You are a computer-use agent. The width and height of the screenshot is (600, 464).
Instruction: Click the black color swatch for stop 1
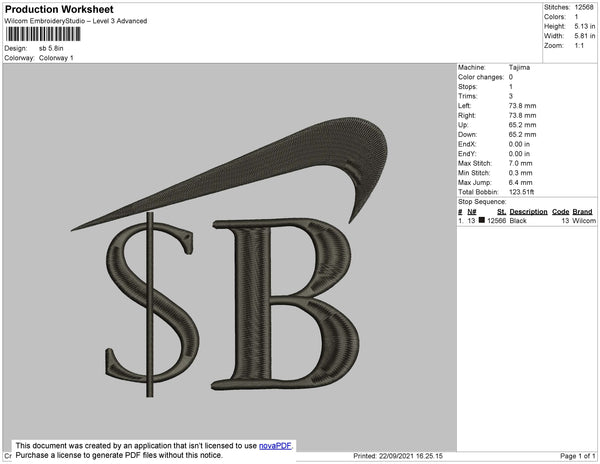(x=482, y=220)
